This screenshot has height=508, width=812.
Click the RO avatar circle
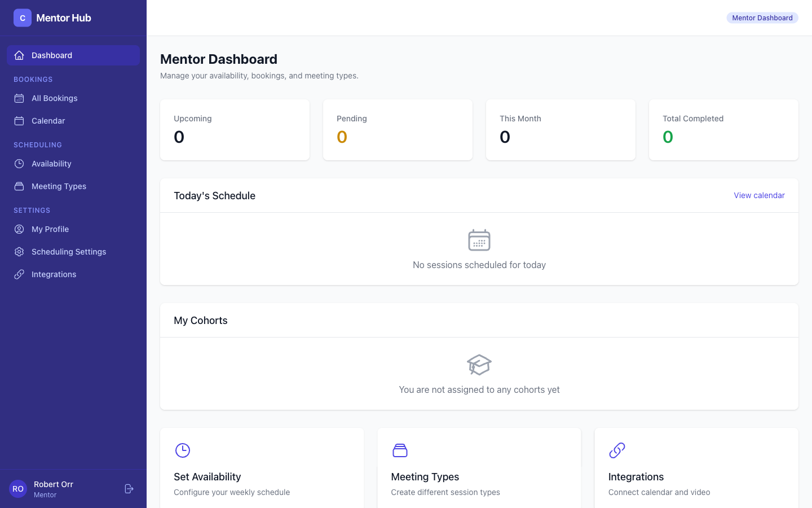(x=17, y=489)
